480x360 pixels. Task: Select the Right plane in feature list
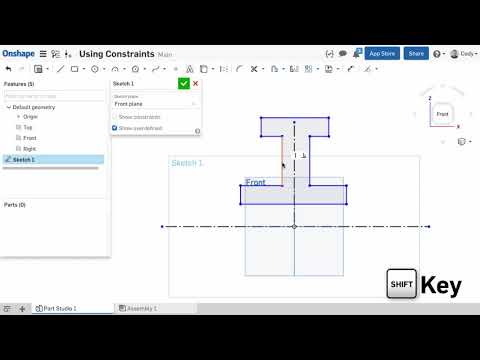point(30,149)
